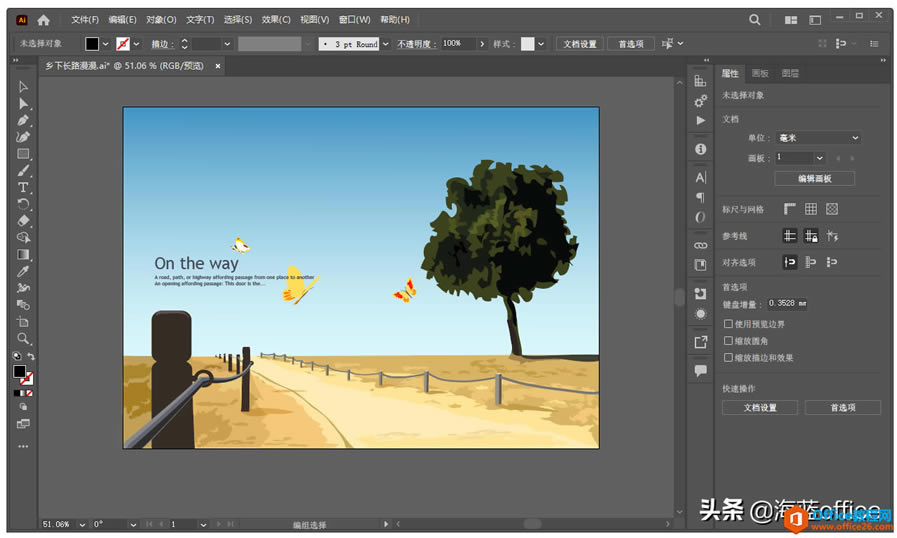The image size is (897, 538).
Task: Click 文档设置 in the control bar
Action: [580, 44]
